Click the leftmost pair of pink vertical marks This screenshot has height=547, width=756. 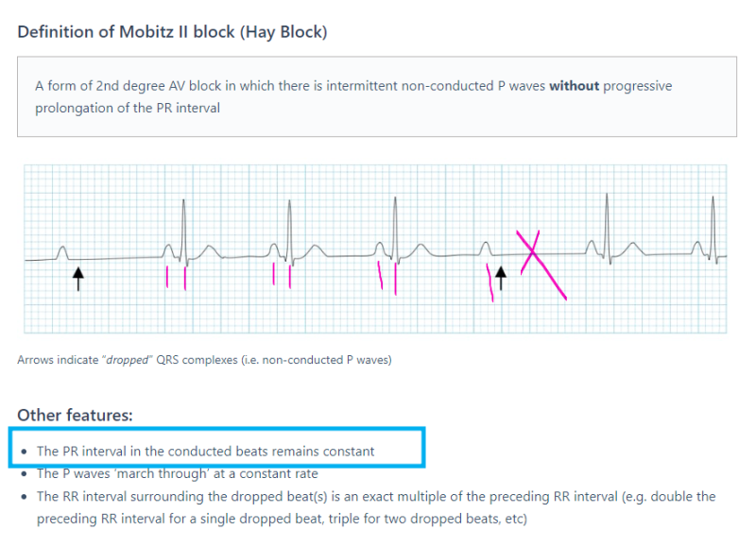click(x=176, y=278)
